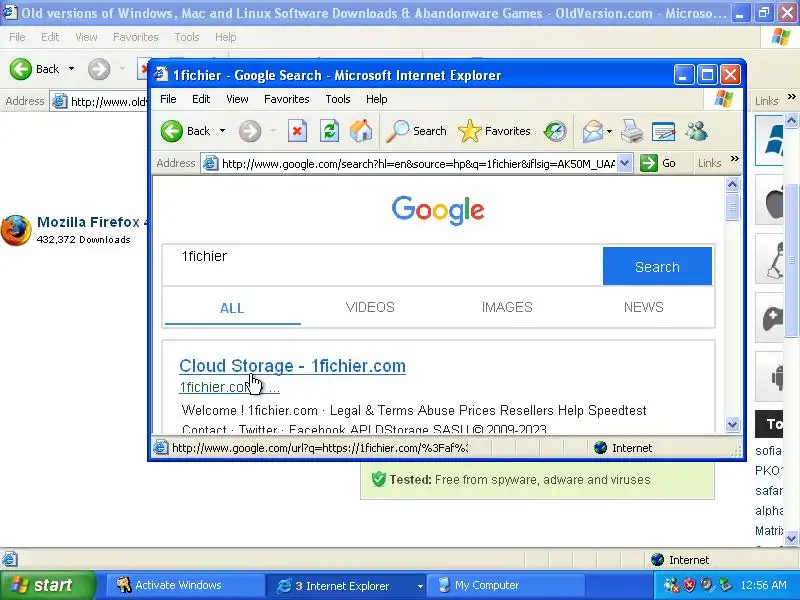The width and height of the screenshot is (800, 600).
Task: Click the Back arrow in the Google Search window
Action: (x=172, y=131)
